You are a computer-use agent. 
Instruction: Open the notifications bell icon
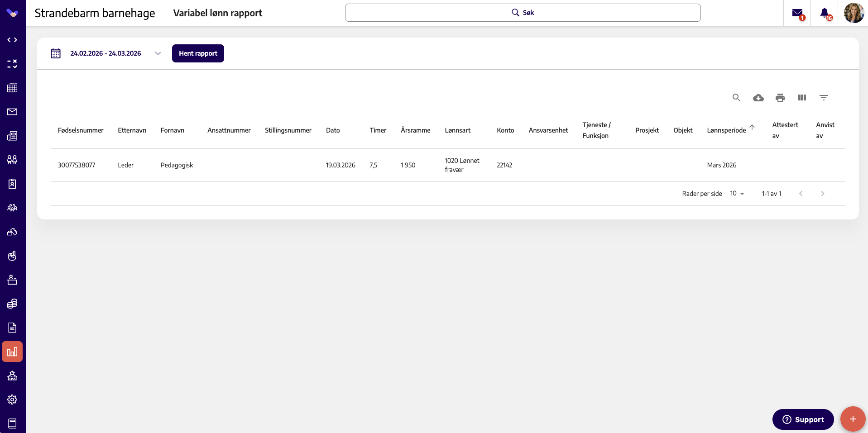[x=825, y=14]
